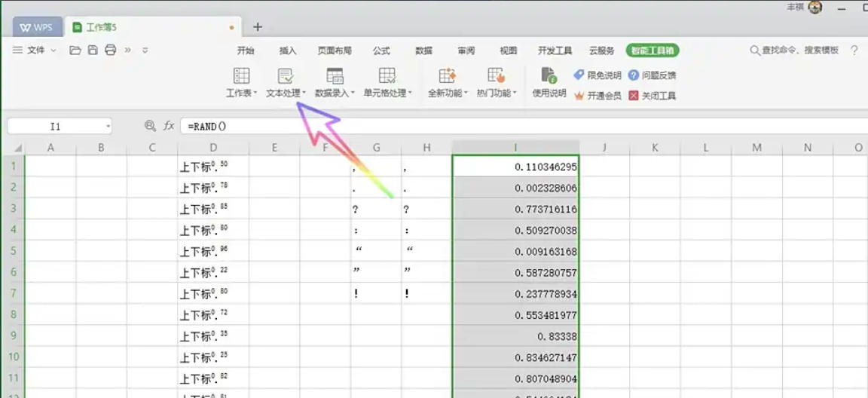This screenshot has width=868, height=398.
Task: Click cell with 0.587280757
Action: 515,272
